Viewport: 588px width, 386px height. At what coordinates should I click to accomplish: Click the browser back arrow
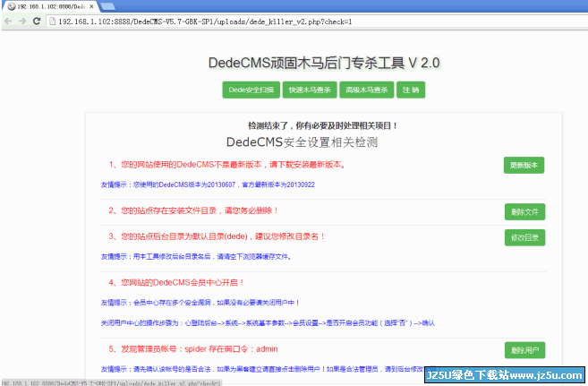(9, 21)
